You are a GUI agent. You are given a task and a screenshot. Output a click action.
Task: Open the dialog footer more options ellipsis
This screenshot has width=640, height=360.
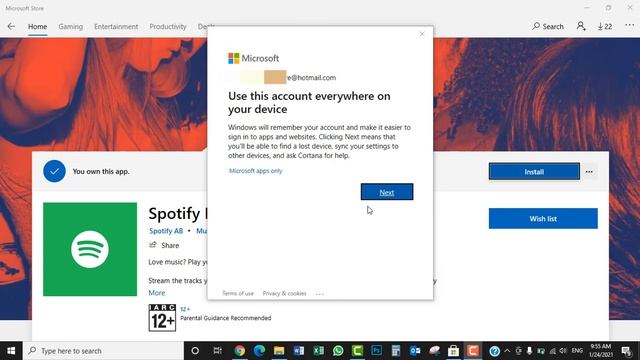tap(320, 293)
